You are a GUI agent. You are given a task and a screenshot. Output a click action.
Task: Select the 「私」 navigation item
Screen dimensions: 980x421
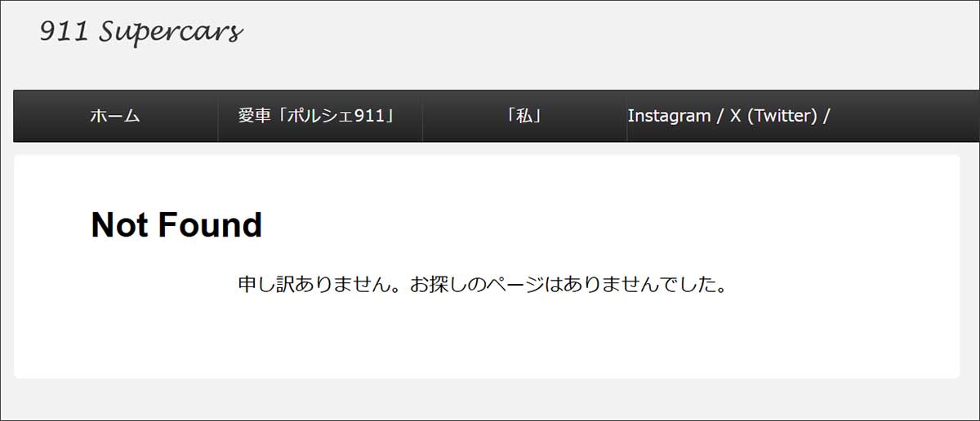pyautogui.click(x=524, y=116)
